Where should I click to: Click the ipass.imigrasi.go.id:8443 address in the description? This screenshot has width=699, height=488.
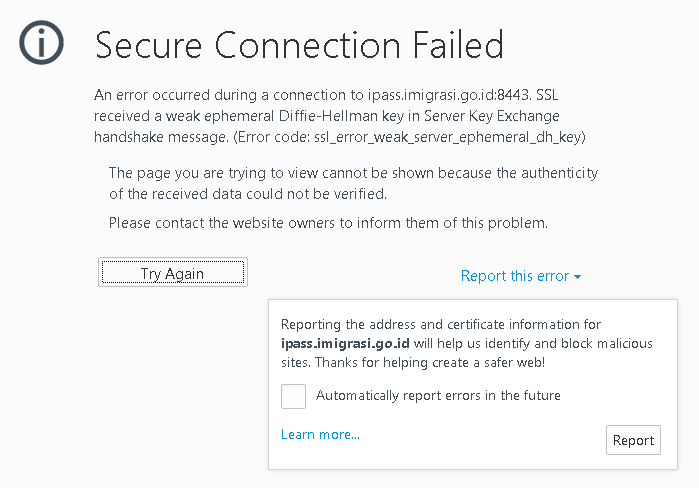[x=448, y=95]
